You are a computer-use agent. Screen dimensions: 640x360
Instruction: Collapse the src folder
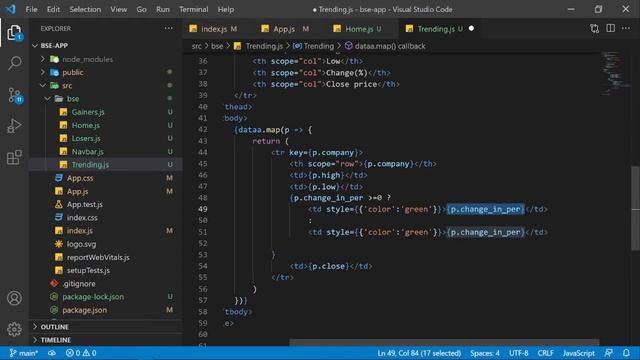click(43, 85)
